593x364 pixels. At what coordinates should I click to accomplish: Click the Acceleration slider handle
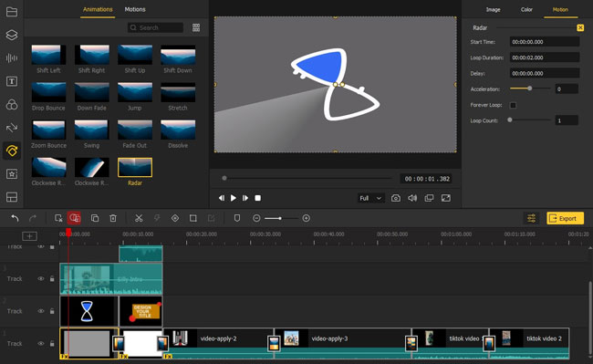(x=530, y=88)
